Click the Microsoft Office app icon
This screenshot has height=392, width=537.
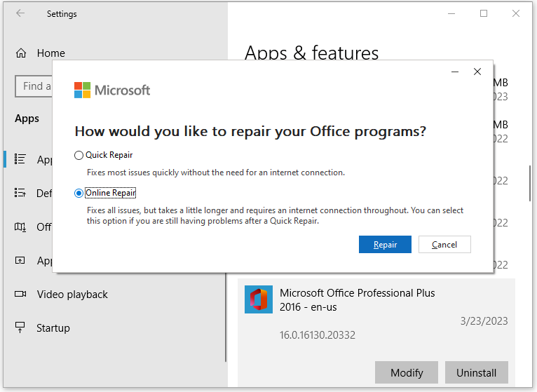coord(258,299)
